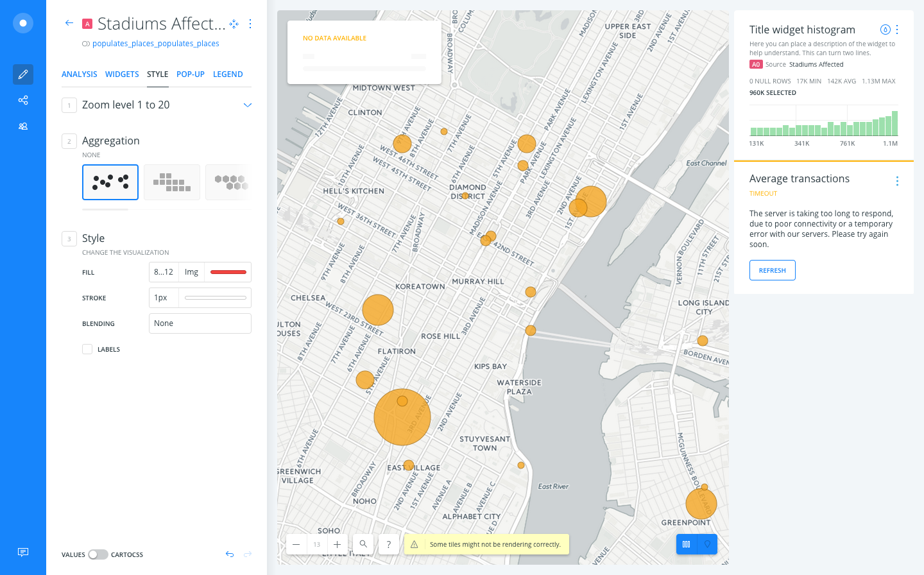Open the map help question mark
This screenshot has width=924, height=575.
[389, 544]
